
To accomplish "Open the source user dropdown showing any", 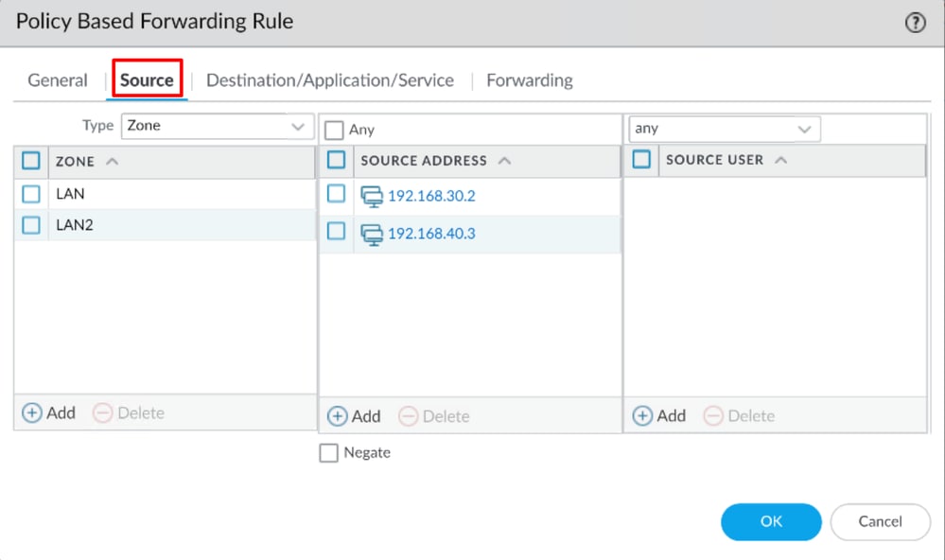I will click(725, 129).
